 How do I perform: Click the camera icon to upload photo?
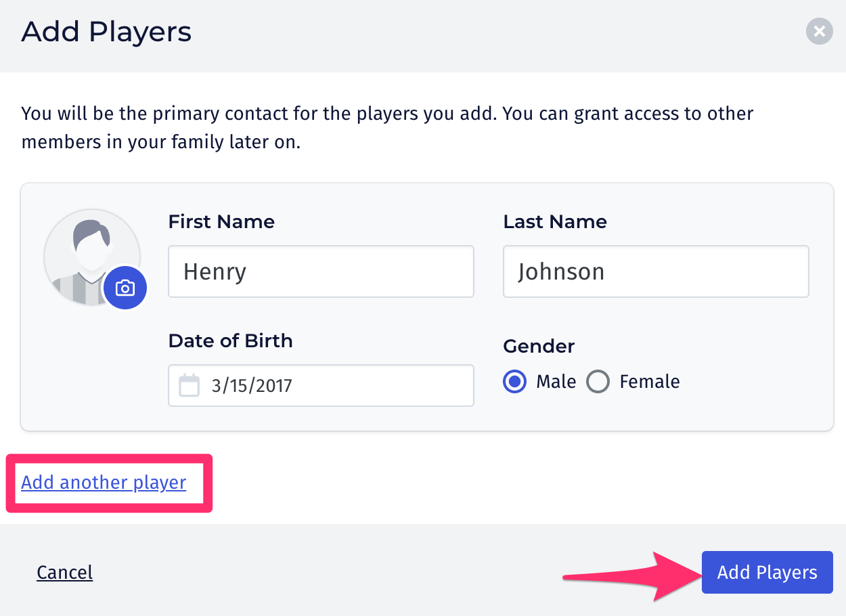click(125, 288)
